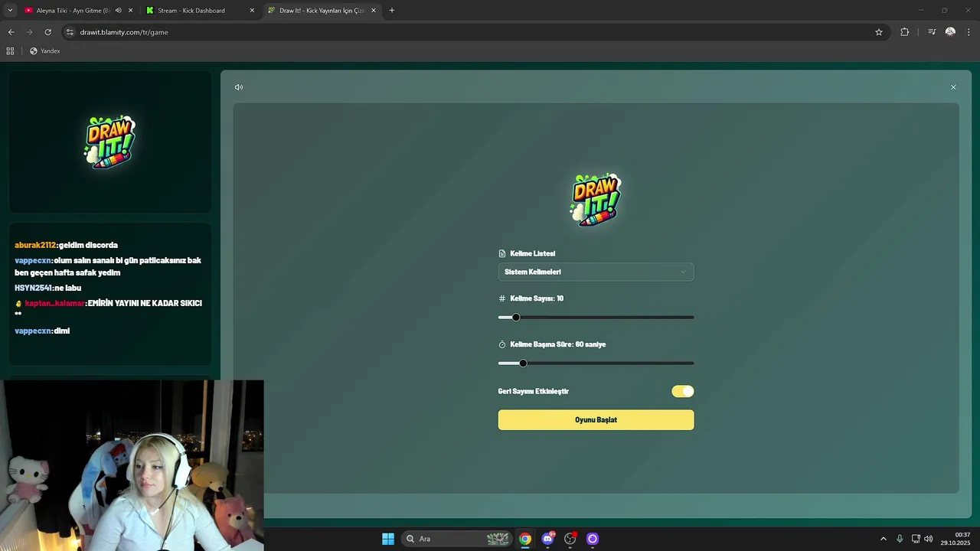Click the Kelime Listesi list icon
The image size is (980, 551).
(x=502, y=253)
